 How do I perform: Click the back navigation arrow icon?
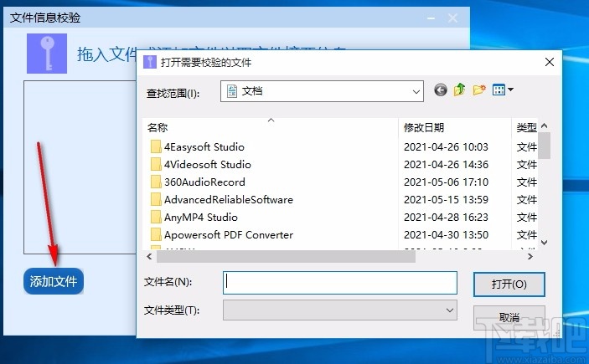440,90
